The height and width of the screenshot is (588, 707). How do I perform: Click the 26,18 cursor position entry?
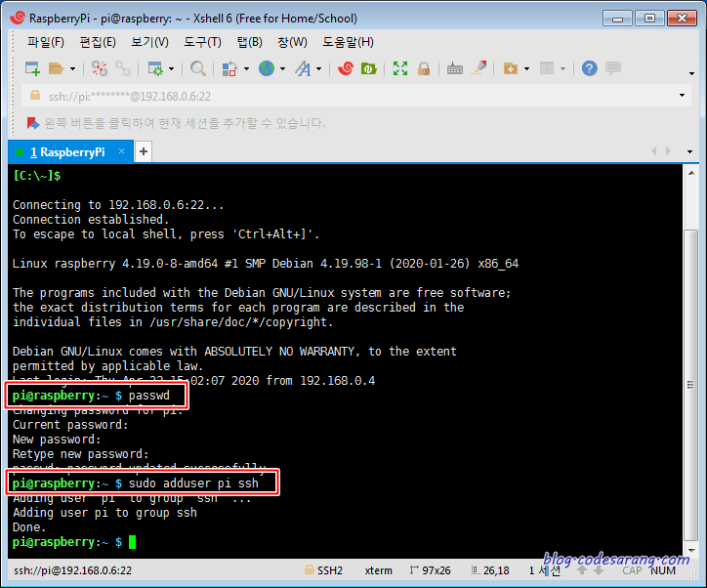[x=490, y=570]
